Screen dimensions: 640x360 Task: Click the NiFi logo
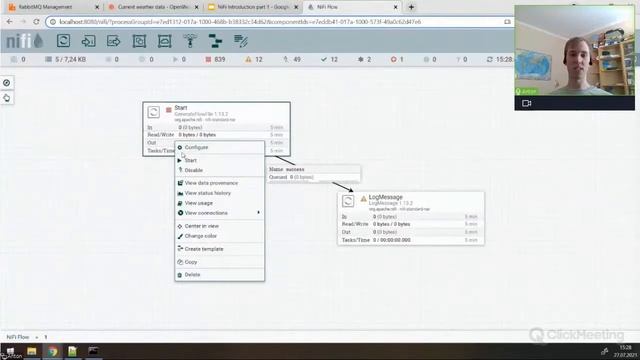click(24, 41)
